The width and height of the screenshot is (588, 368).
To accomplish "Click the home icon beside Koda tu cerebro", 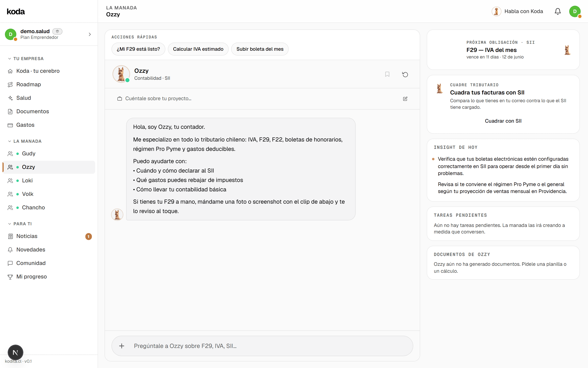I will (10, 71).
